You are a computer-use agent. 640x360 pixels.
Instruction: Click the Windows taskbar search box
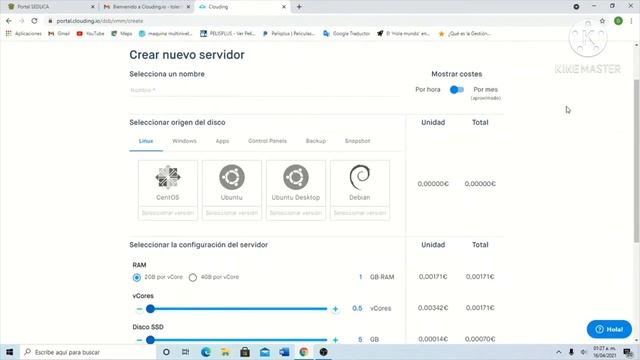click(88, 352)
